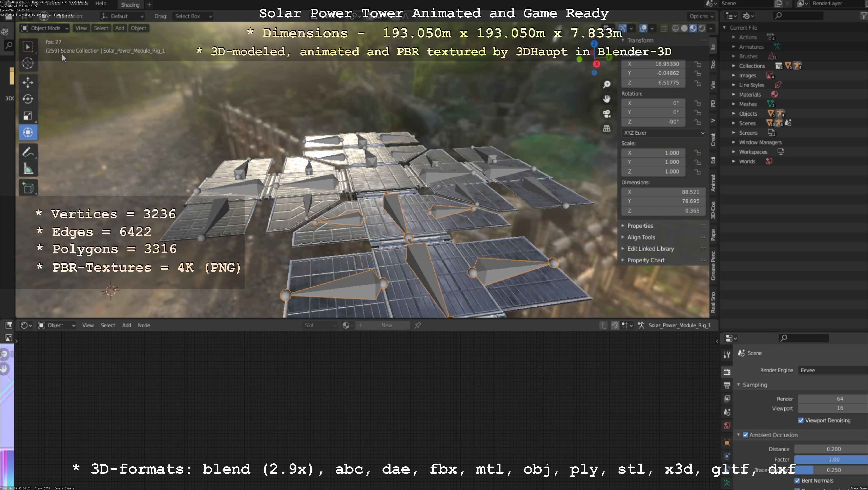Toggle the Ambient Occlusion checkbox

(x=745, y=435)
